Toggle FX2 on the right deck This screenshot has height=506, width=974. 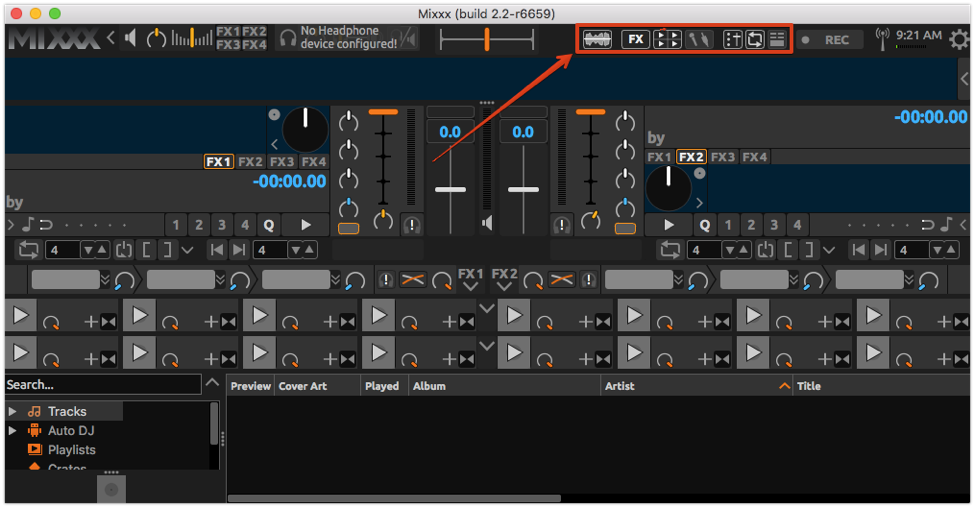coord(691,157)
